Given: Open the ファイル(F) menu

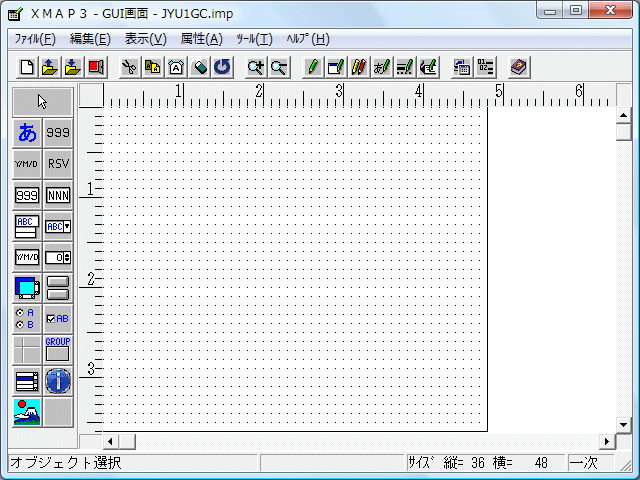Looking at the screenshot, I should click(x=35, y=39).
